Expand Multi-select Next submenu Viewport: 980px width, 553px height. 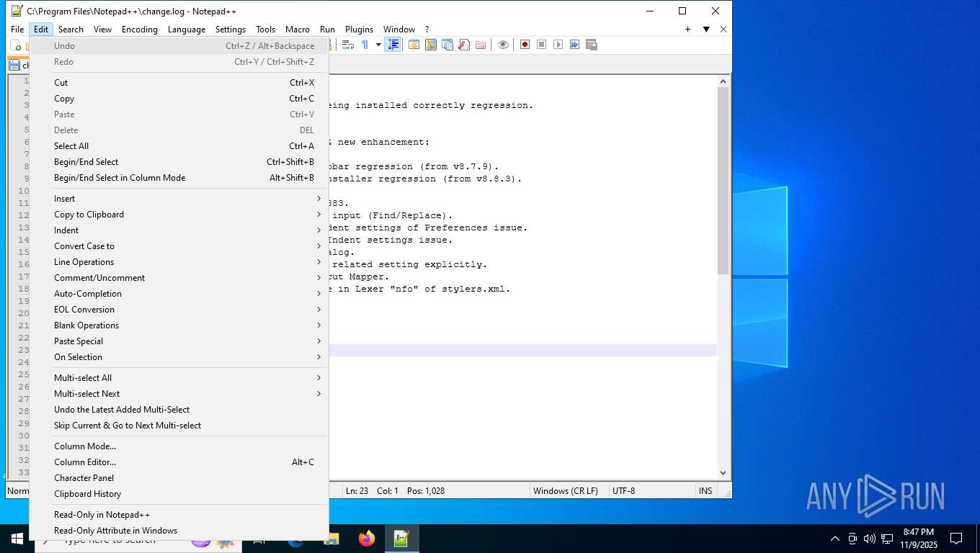point(179,394)
